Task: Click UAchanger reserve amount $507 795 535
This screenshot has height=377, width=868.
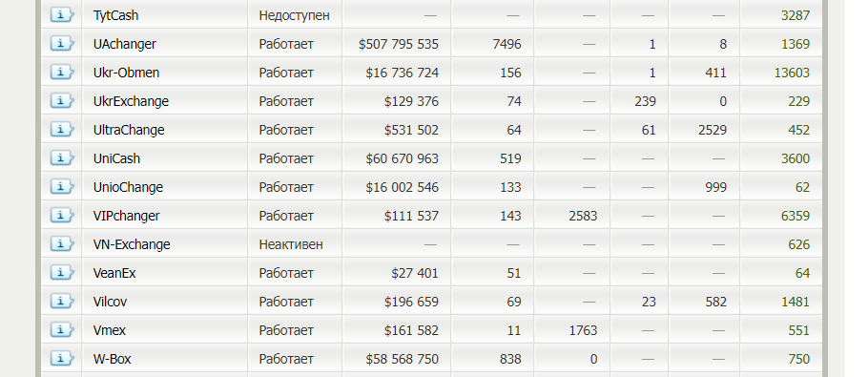Action: [x=399, y=44]
